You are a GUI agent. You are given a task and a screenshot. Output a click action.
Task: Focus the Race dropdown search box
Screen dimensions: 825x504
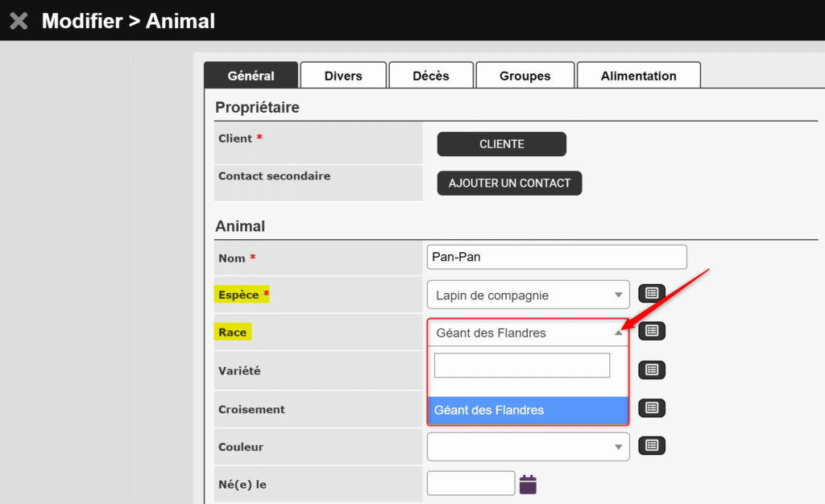[522, 366]
